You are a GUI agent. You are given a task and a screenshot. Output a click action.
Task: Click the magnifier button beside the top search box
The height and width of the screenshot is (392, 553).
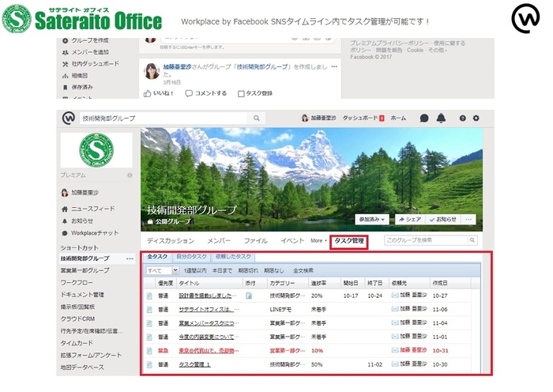257,119
